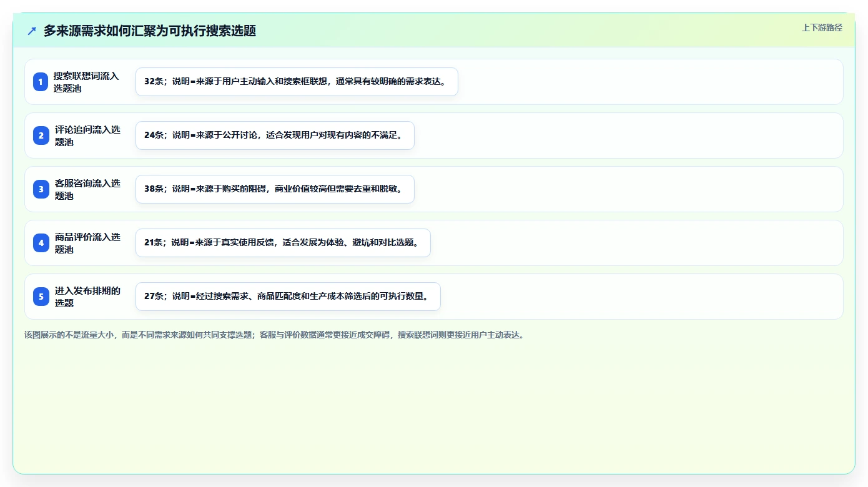Select the 进入发布排期的选题 label
The height and width of the screenshot is (487, 868).
(x=87, y=297)
